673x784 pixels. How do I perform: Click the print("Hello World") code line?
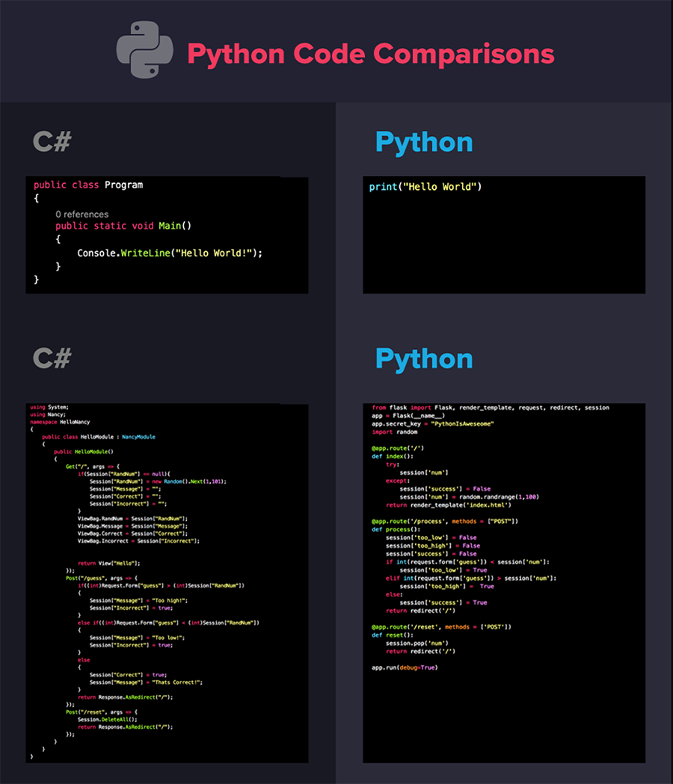425,187
